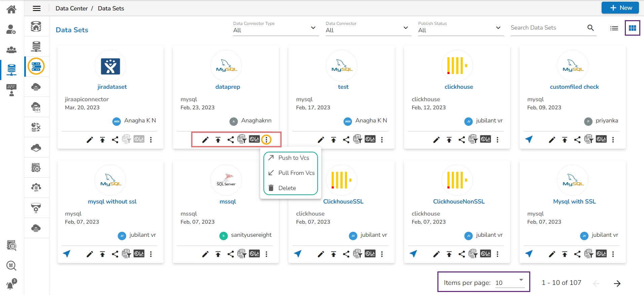Choose Delete from the context menu

(x=287, y=188)
